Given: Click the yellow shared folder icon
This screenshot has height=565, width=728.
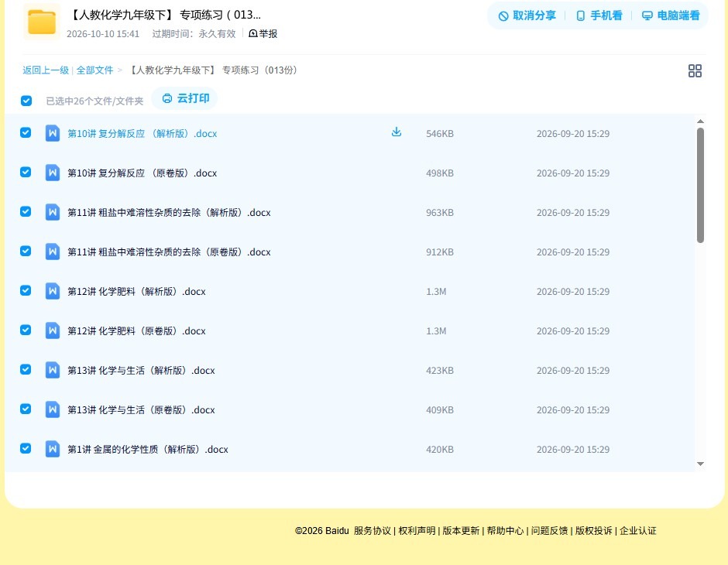Looking at the screenshot, I should click(x=42, y=22).
